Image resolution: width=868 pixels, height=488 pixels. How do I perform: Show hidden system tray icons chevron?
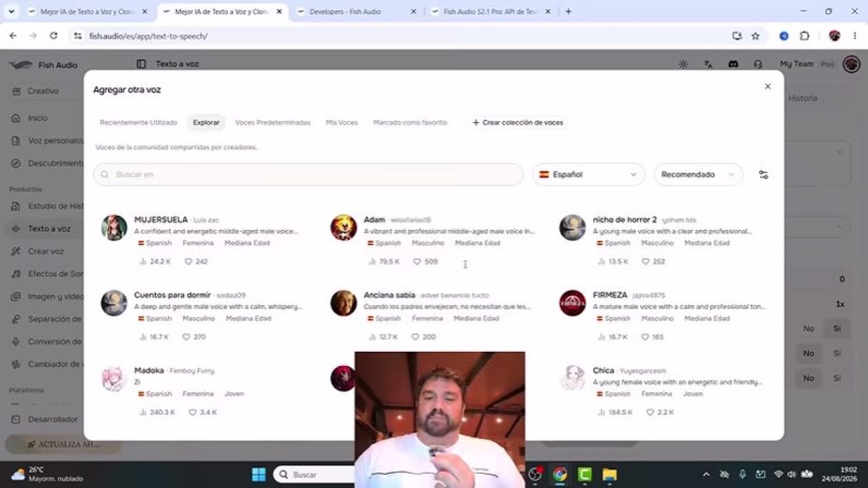pos(706,475)
